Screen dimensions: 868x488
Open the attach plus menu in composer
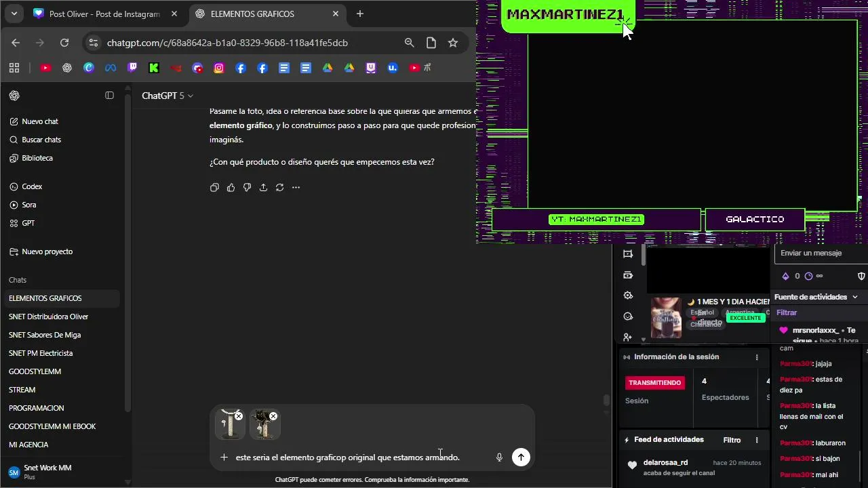point(224,457)
